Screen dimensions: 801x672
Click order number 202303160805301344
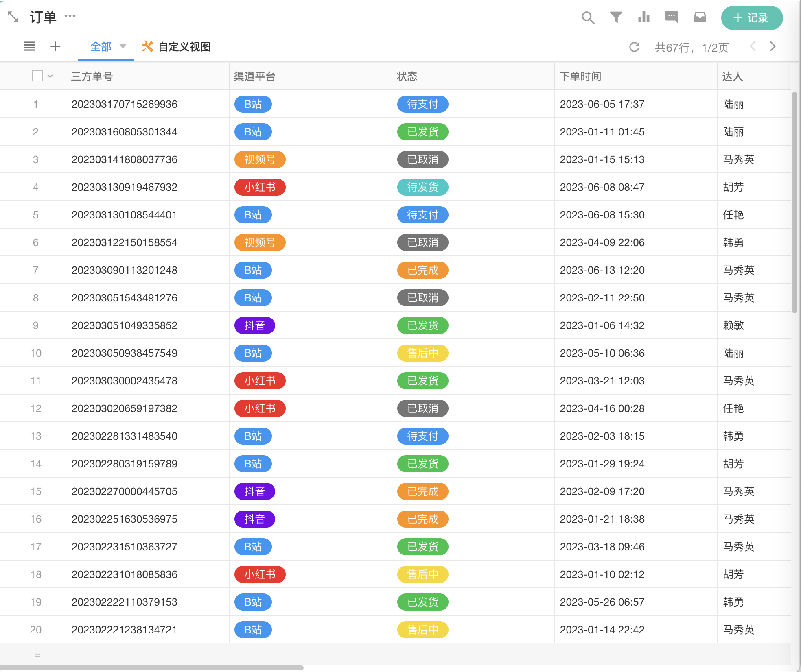125,132
